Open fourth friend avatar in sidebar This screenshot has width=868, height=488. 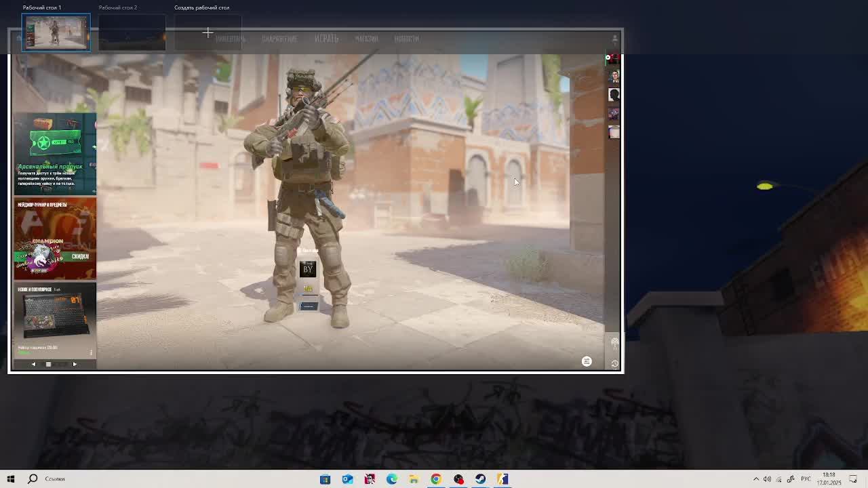point(614,113)
